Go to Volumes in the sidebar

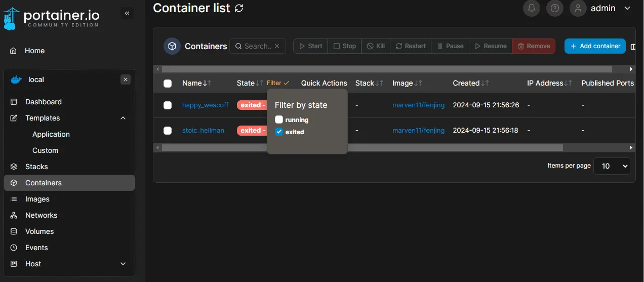[39, 231]
